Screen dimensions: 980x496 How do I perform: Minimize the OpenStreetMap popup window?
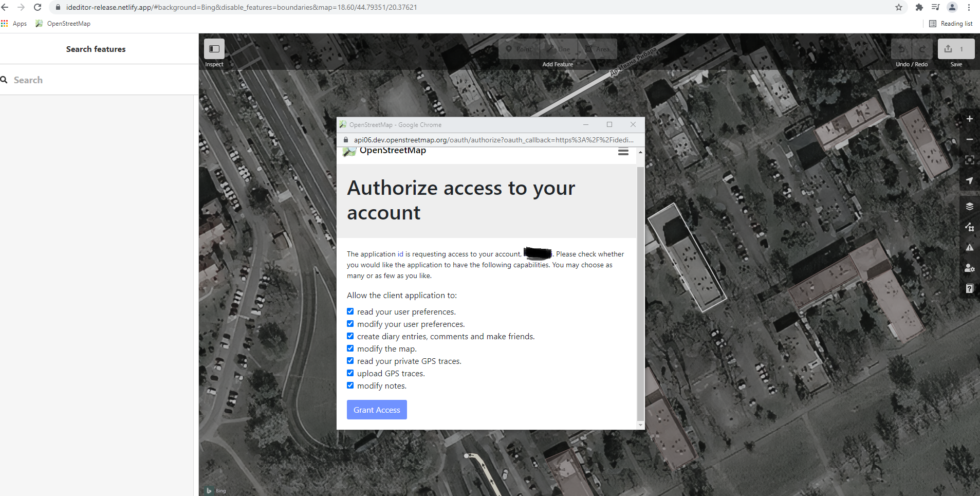586,124
